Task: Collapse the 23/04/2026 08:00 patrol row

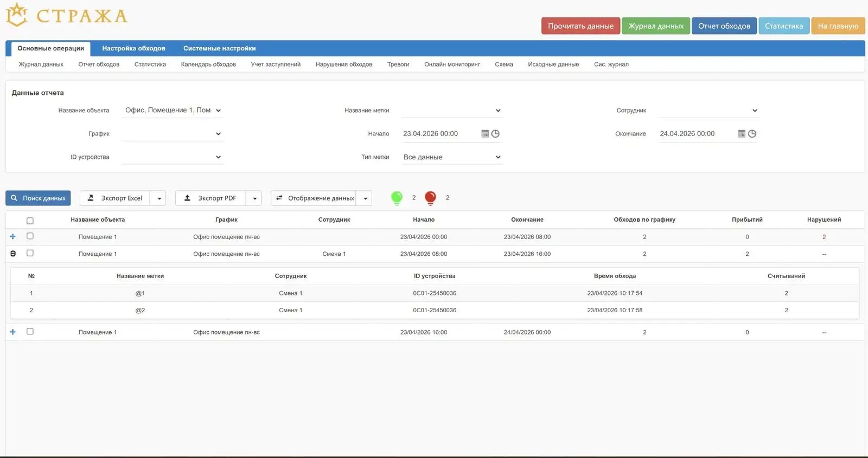Action: tap(13, 254)
